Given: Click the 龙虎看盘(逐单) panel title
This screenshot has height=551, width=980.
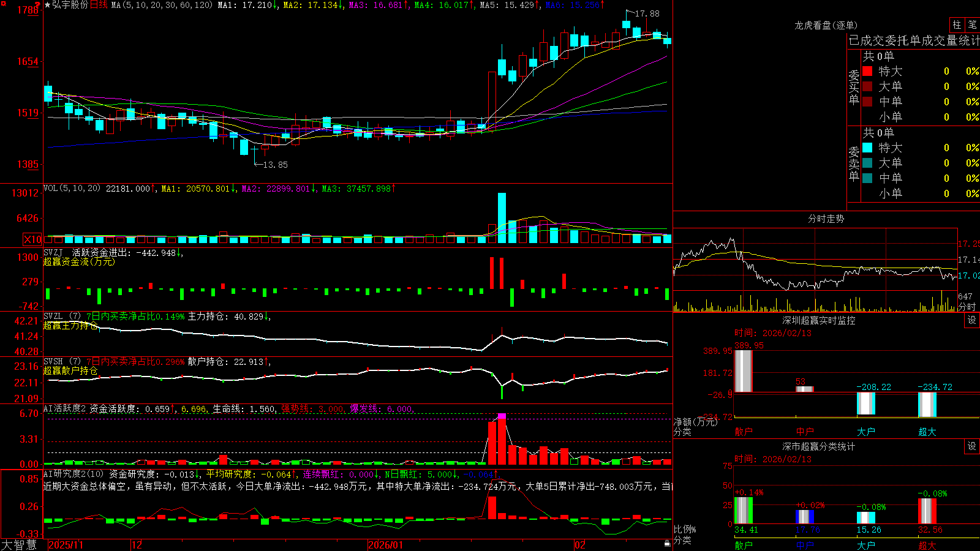Looking at the screenshot, I should pos(826,25).
